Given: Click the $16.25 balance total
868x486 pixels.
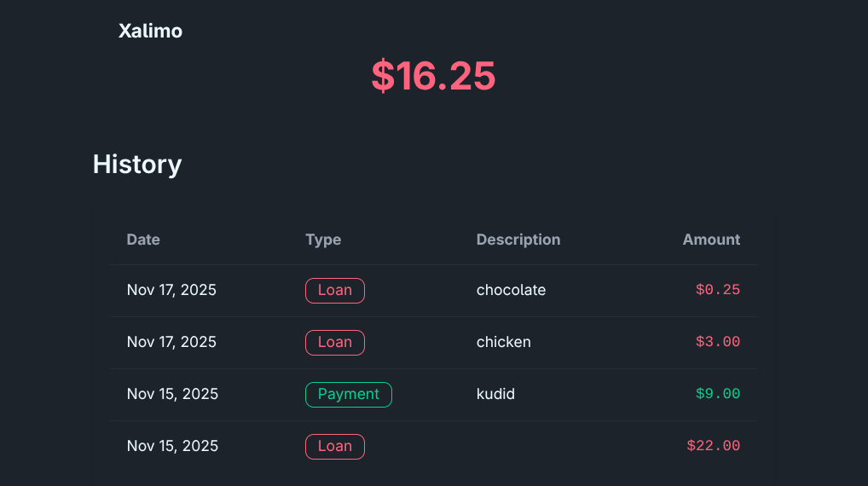Looking at the screenshot, I should pyautogui.click(x=433, y=76).
